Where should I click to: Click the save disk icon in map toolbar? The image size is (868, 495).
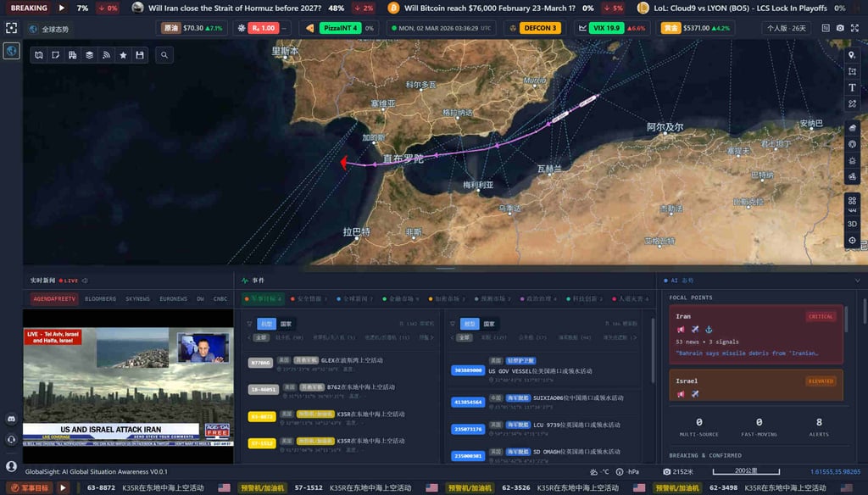[140, 55]
